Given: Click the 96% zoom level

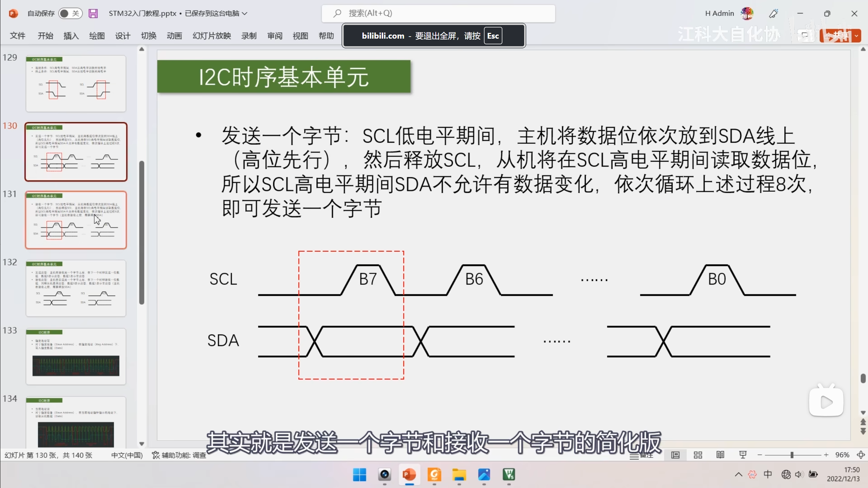Looking at the screenshot, I should 842,455.
